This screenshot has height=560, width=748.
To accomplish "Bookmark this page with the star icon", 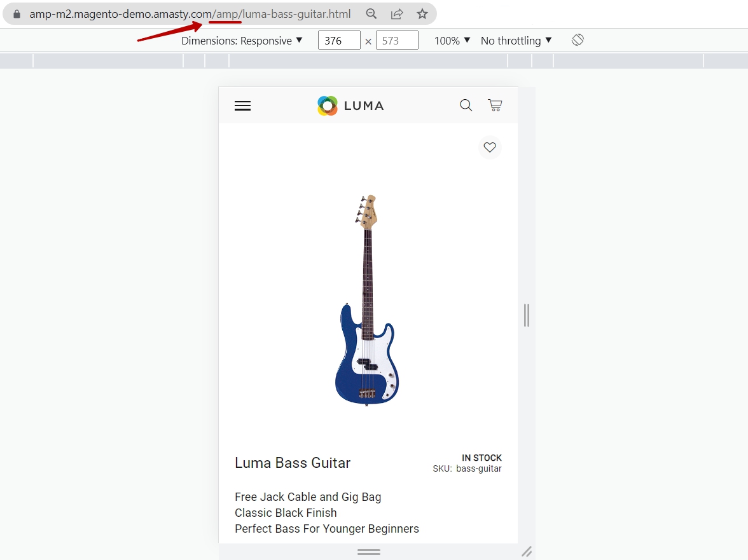I will click(422, 14).
